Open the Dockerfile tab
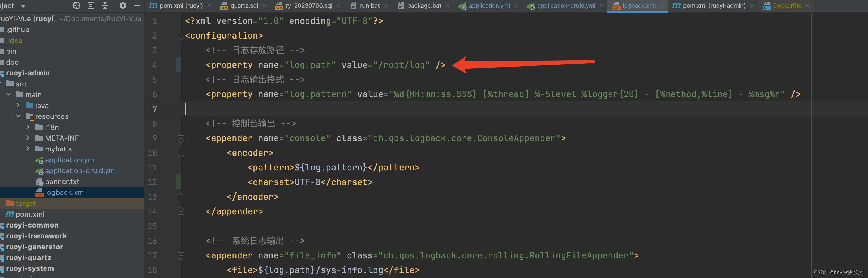The height and width of the screenshot is (278, 868). 787,6
